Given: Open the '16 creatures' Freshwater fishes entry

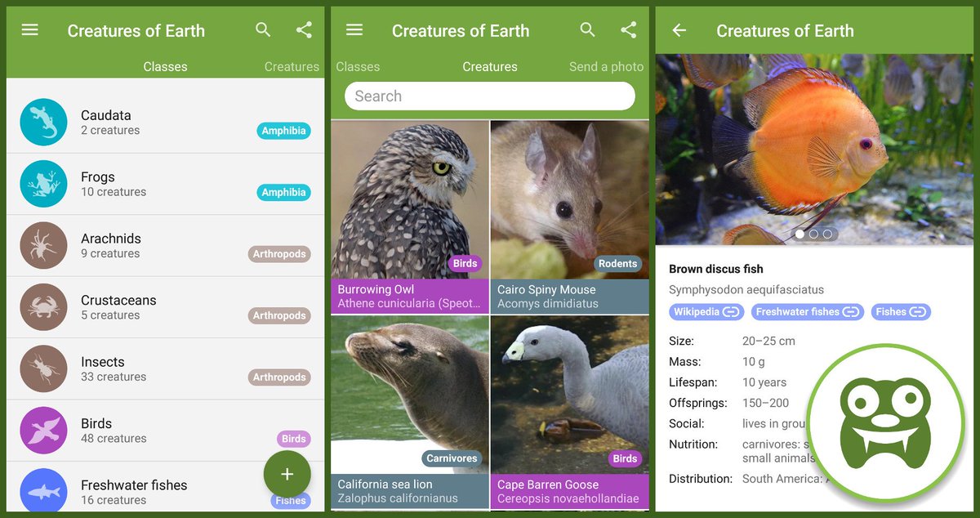Looking at the screenshot, I should [x=165, y=488].
